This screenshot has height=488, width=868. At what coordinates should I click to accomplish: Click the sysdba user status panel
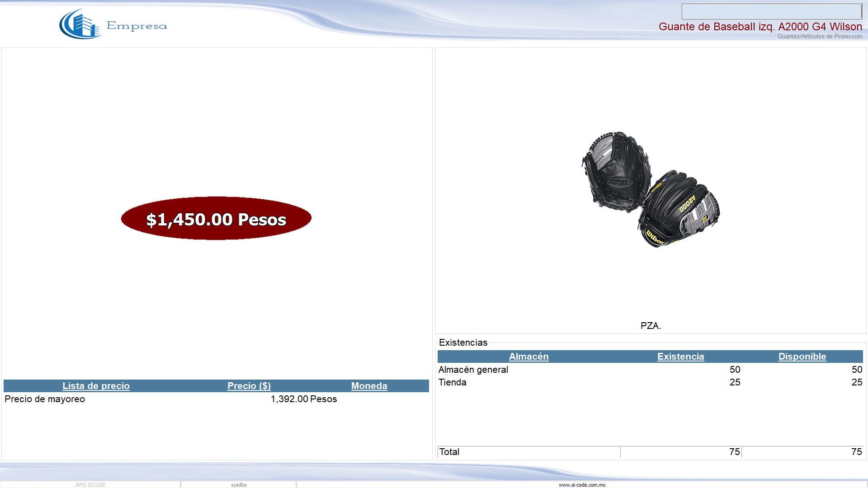239,485
